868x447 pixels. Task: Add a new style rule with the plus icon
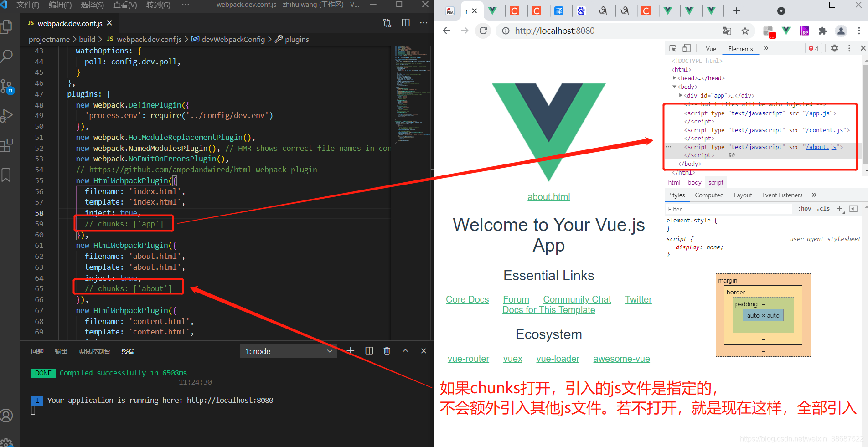tap(839, 209)
